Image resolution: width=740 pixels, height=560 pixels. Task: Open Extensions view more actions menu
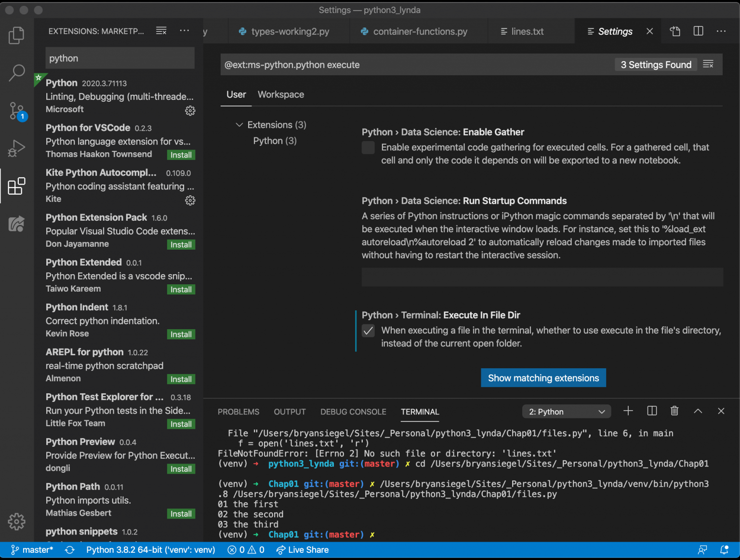coord(185,31)
